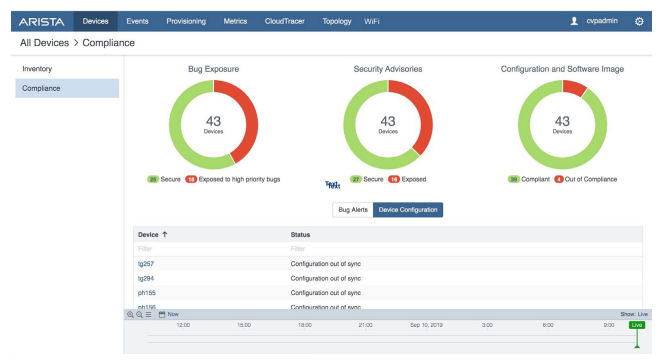Click ph155's Configuration out of sync status
Screen dimensions: 665x360
(x=326, y=293)
